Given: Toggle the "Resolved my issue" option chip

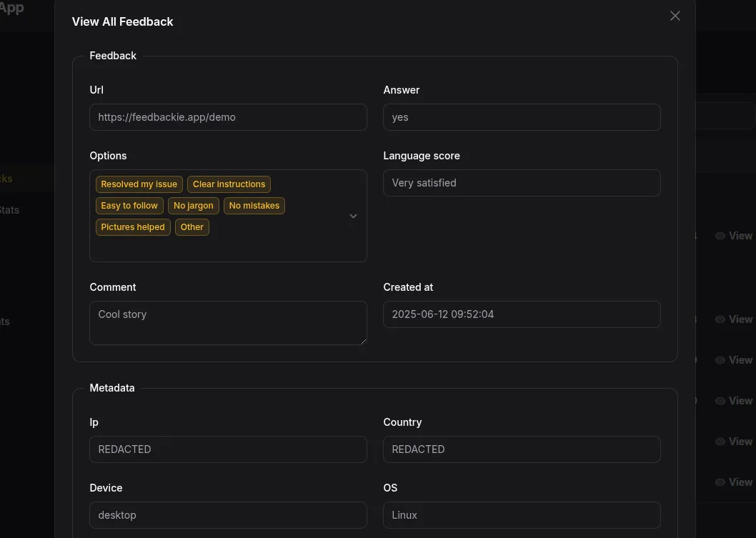Looking at the screenshot, I should click(x=138, y=184).
